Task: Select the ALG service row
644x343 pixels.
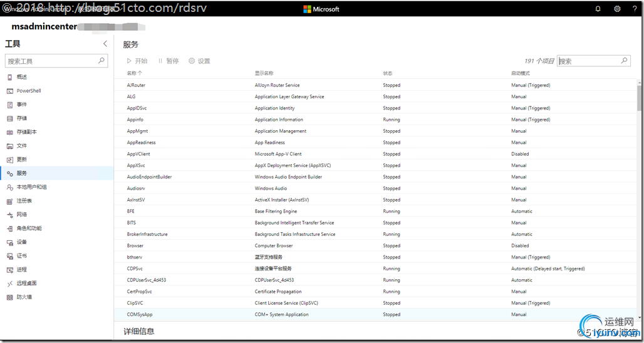Action: pyautogui.click(x=375, y=97)
